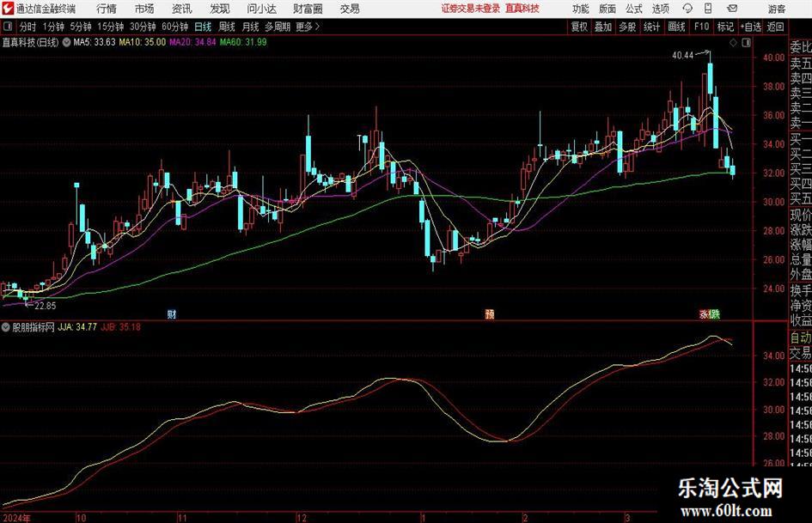The image size is (812, 523).
Task: Select the 周线 period tab
Action: point(227,27)
